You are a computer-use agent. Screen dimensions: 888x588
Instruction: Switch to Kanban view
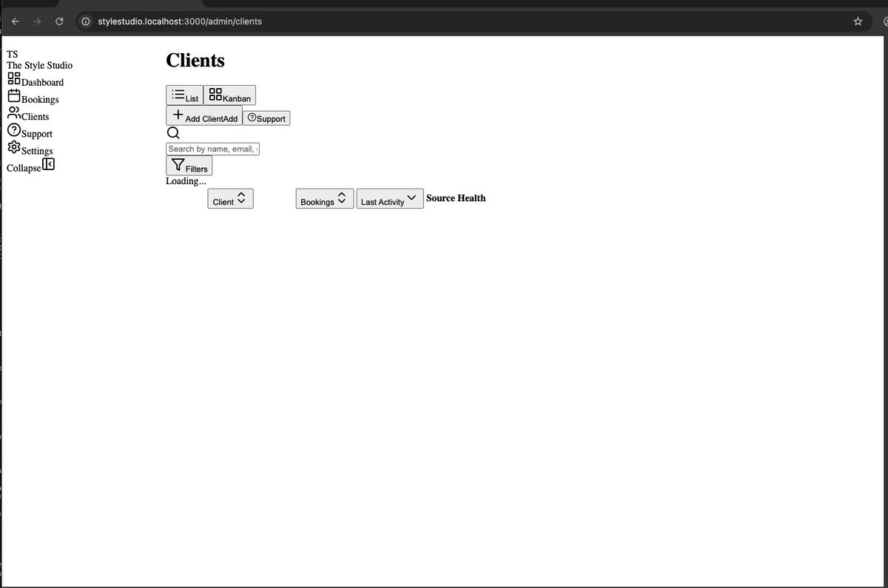(x=229, y=95)
